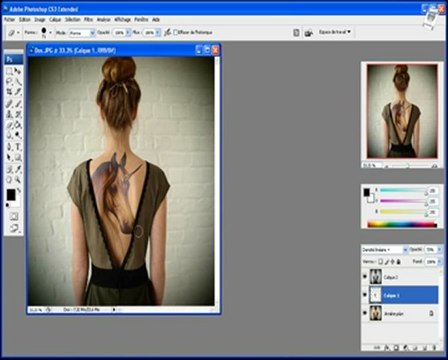Hide the Calque 1 layer eye
This screenshot has height=360, width=448.
click(365, 295)
